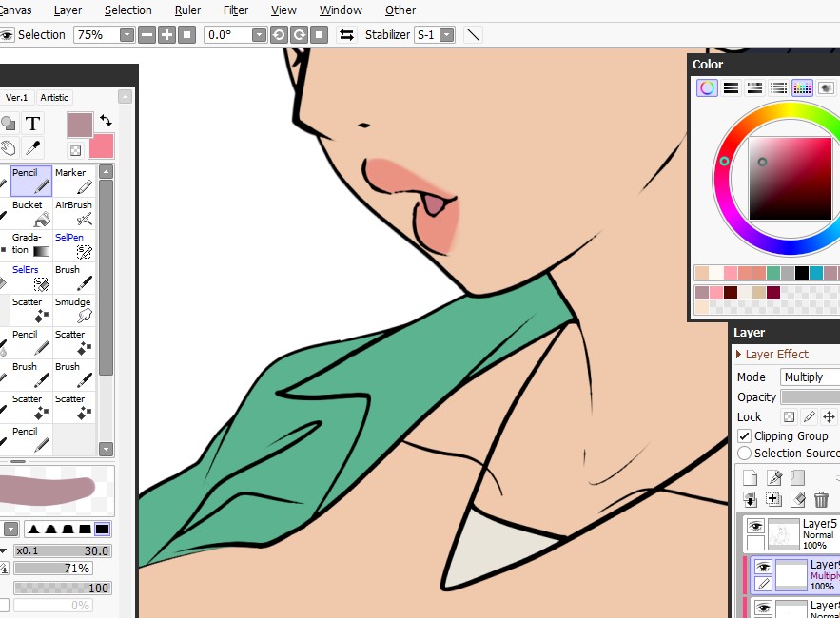Select the Shape tool icon
The height and width of the screenshot is (618, 840).
click(8, 124)
